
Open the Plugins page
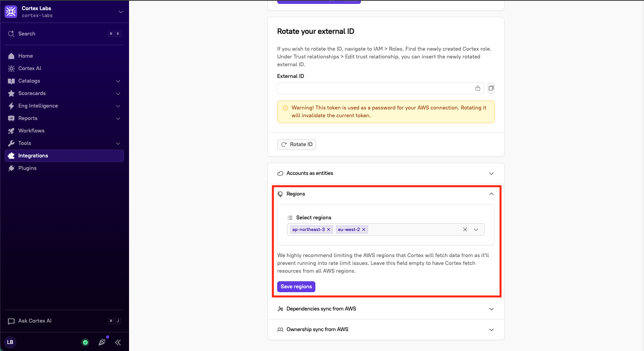point(64,168)
